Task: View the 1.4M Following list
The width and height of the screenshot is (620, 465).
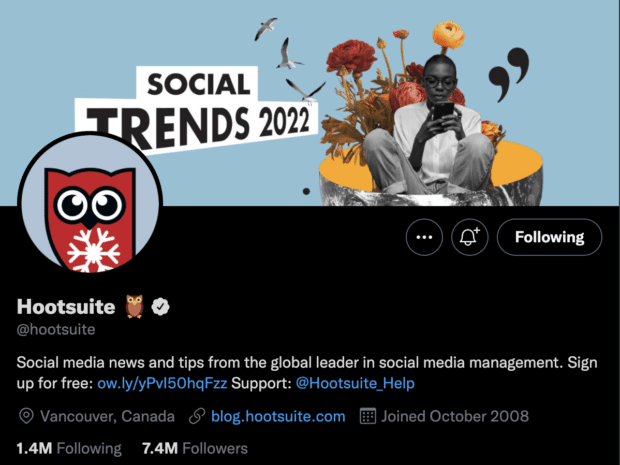Action: 69,449
